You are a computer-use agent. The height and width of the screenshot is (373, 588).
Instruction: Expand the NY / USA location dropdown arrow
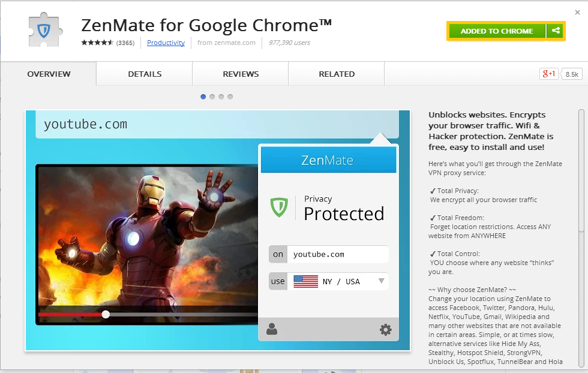click(382, 281)
